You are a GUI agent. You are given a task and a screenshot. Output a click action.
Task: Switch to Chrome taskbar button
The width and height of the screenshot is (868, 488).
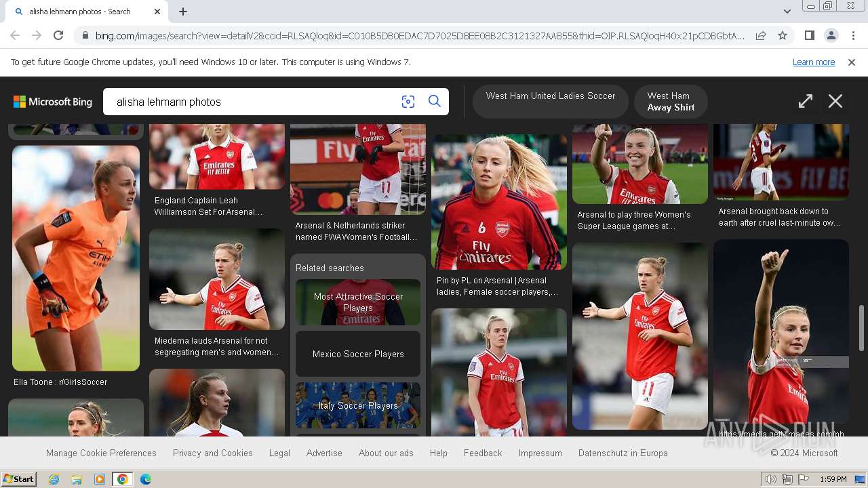123,479
